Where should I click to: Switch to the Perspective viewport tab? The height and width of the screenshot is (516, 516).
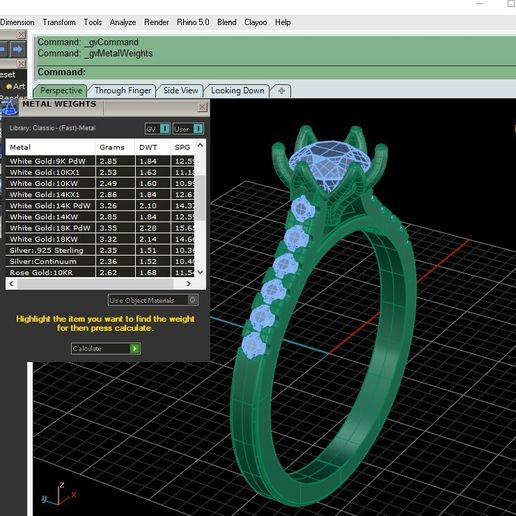coord(61,91)
